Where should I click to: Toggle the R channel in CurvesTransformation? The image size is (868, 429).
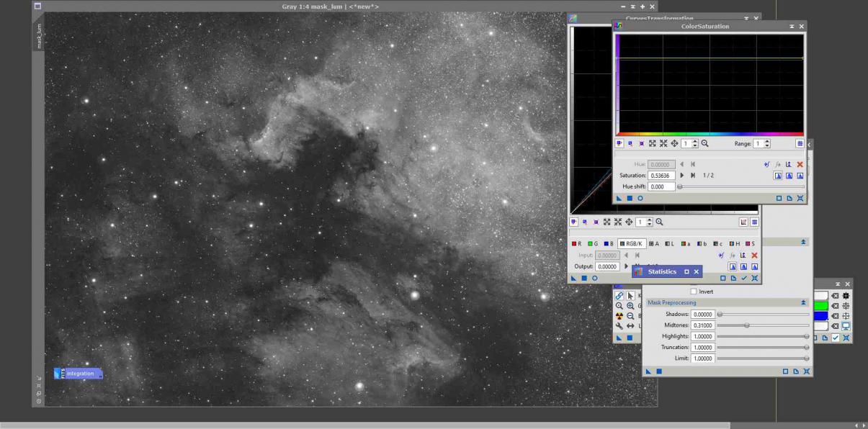576,244
